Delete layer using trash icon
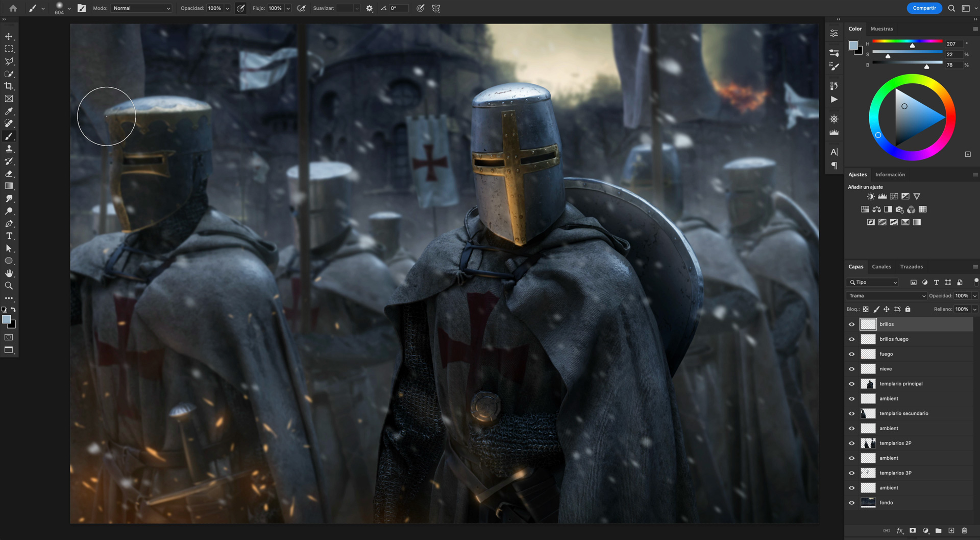 pos(964,531)
